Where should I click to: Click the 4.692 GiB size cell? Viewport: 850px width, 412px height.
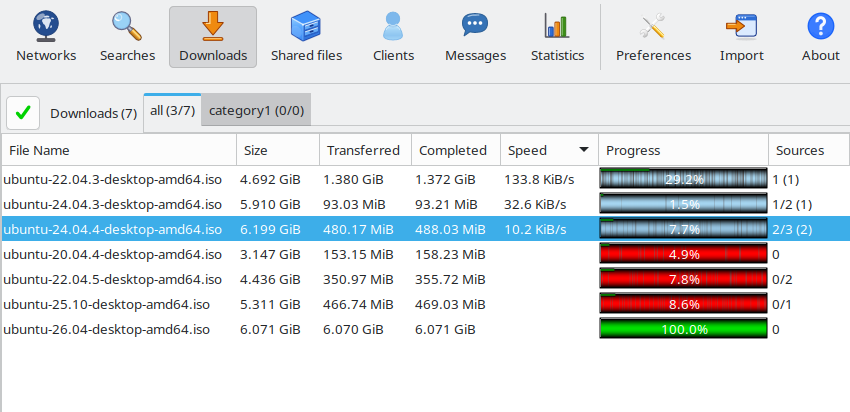click(270, 179)
